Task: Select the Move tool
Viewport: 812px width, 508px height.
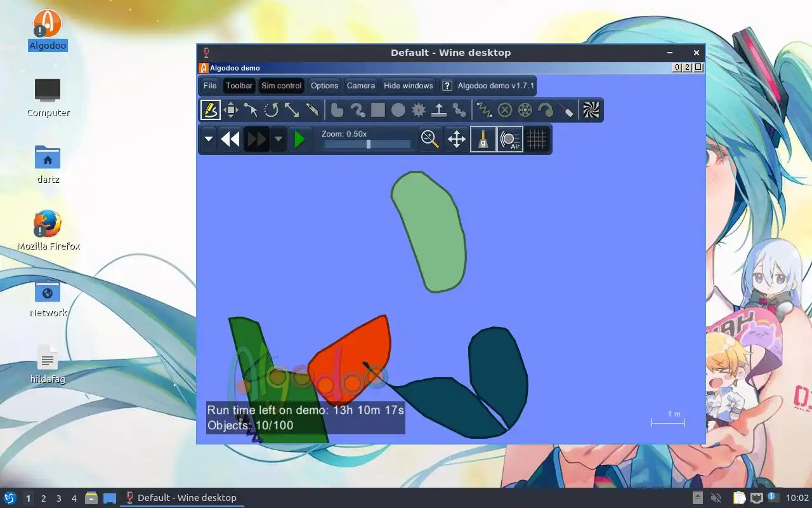Action: coord(231,110)
